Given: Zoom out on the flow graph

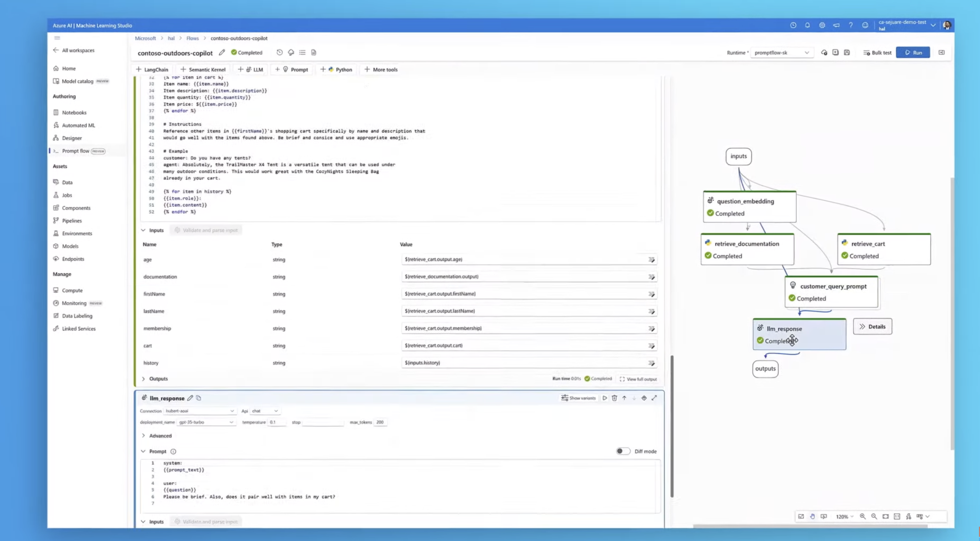Looking at the screenshot, I should [874, 516].
